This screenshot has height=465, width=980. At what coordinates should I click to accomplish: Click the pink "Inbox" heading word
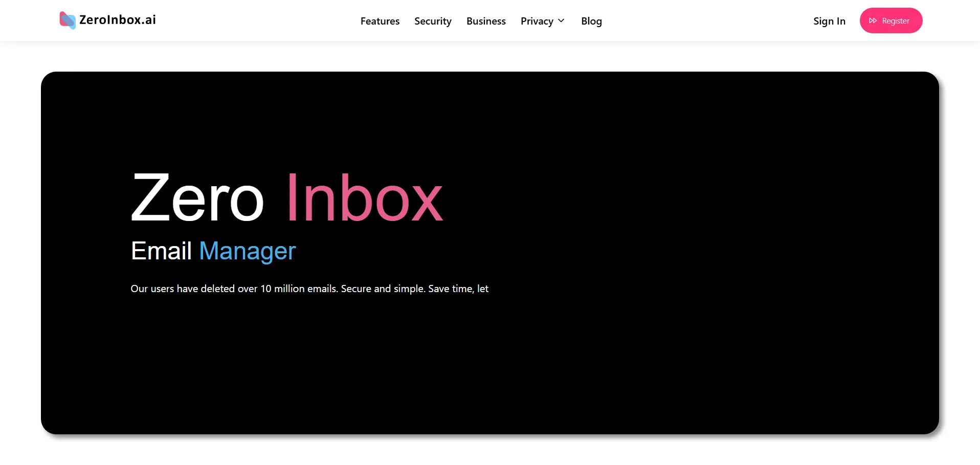(x=364, y=198)
